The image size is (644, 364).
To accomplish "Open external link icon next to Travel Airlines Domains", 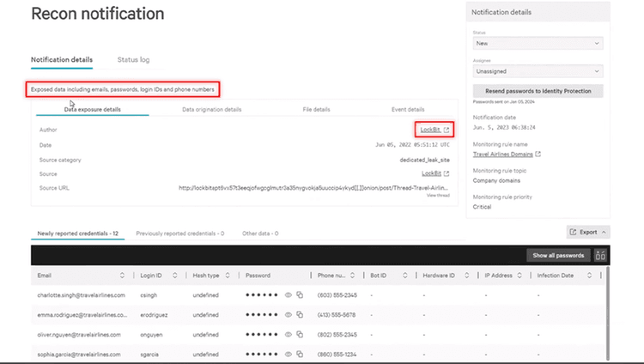I will (x=538, y=155).
